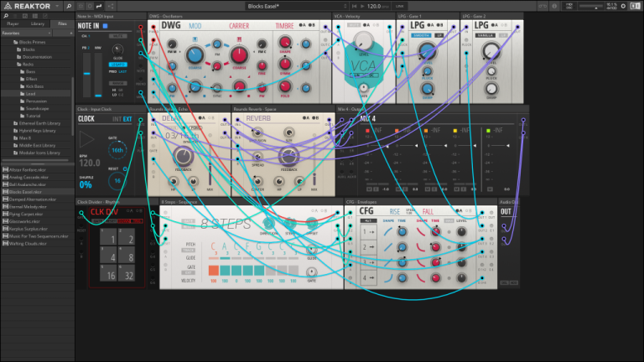Open the Reaktor main menu arrow
644x362 pixels.
pos(57,6)
